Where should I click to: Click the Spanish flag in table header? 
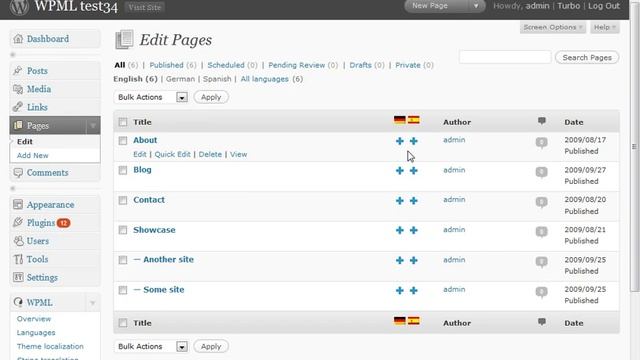tap(413, 120)
